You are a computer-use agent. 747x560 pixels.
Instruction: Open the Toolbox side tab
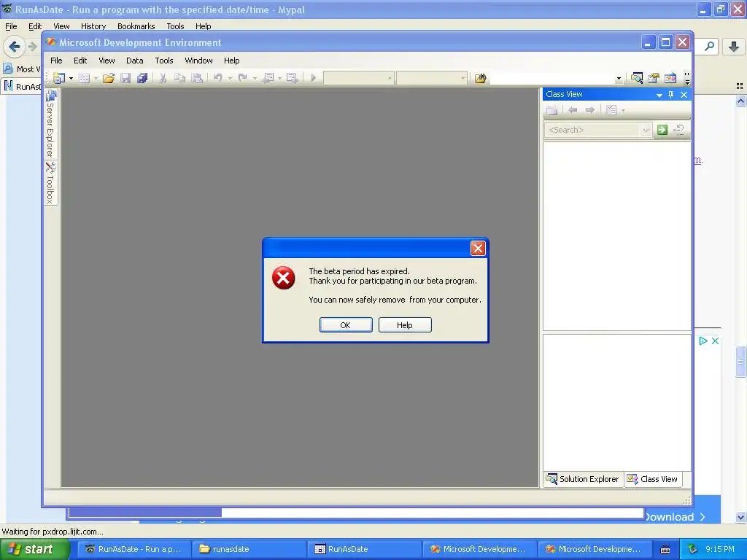pos(50,183)
